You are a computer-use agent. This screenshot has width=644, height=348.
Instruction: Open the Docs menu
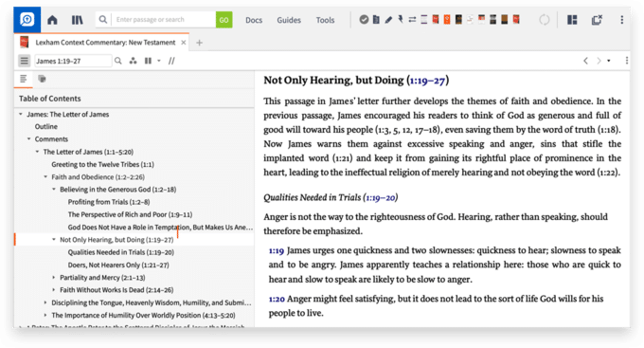[254, 20]
